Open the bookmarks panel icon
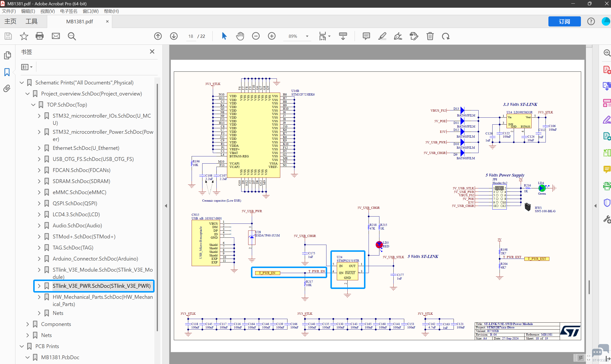611x364 pixels. pyautogui.click(x=7, y=72)
